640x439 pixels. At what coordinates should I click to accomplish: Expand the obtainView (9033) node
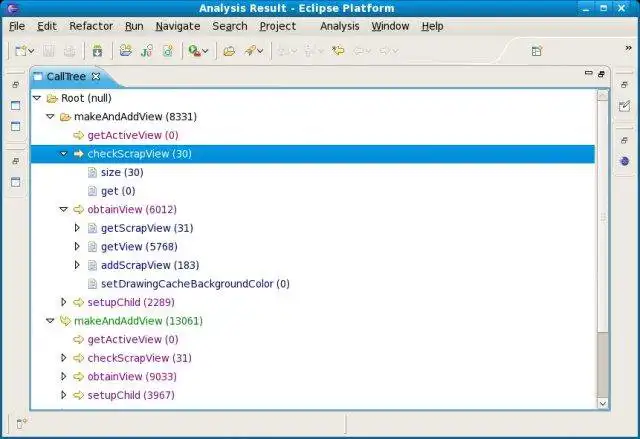(64, 376)
